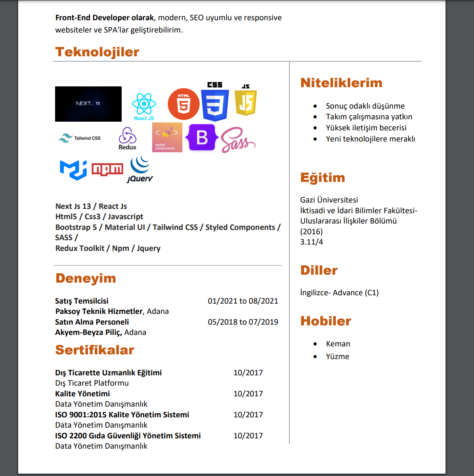Click the Next.js 13 logo image
Viewport: 474px width, 476px height.
tap(88, 104)
